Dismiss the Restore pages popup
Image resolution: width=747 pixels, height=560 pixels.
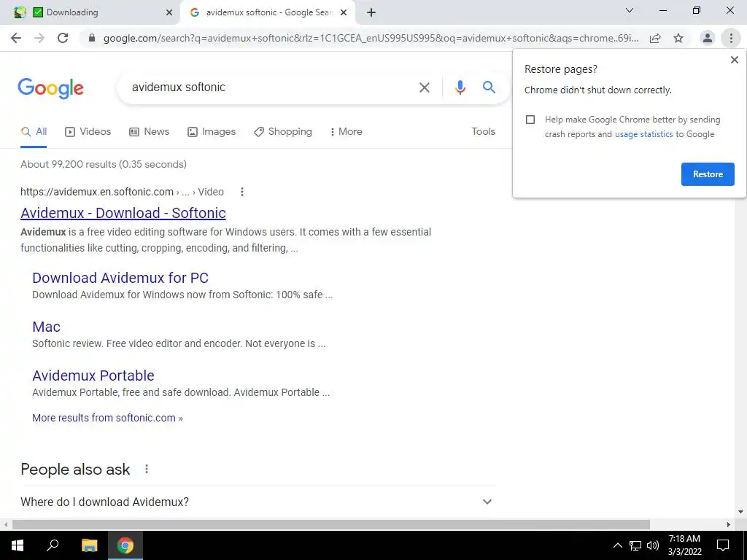tap(734, 60)
